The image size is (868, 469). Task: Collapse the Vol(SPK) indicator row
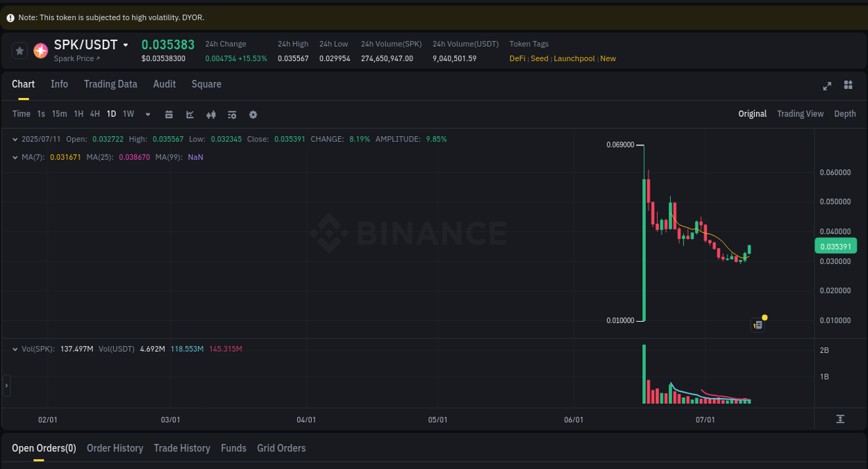coord(15,348)
